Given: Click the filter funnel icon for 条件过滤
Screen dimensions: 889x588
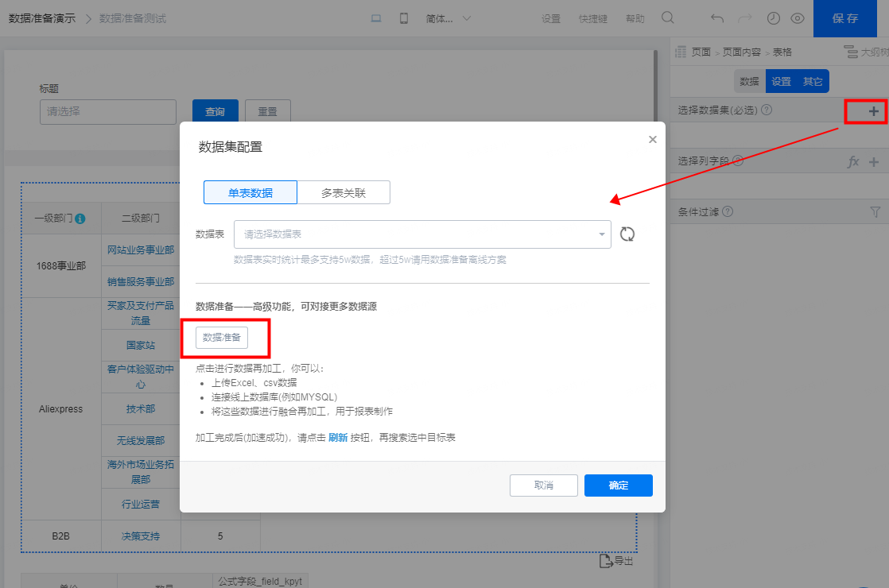Looking at the screenshot, I should [x=875, y=212].
